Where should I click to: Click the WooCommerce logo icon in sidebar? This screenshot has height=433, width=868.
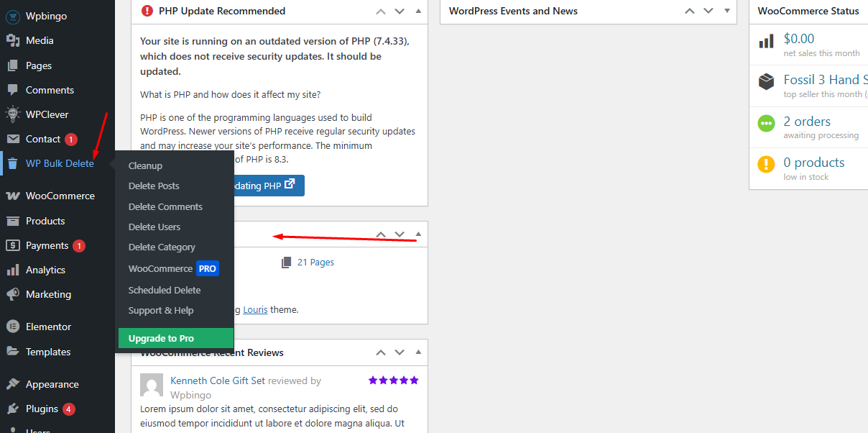click(x=12, y=196)
